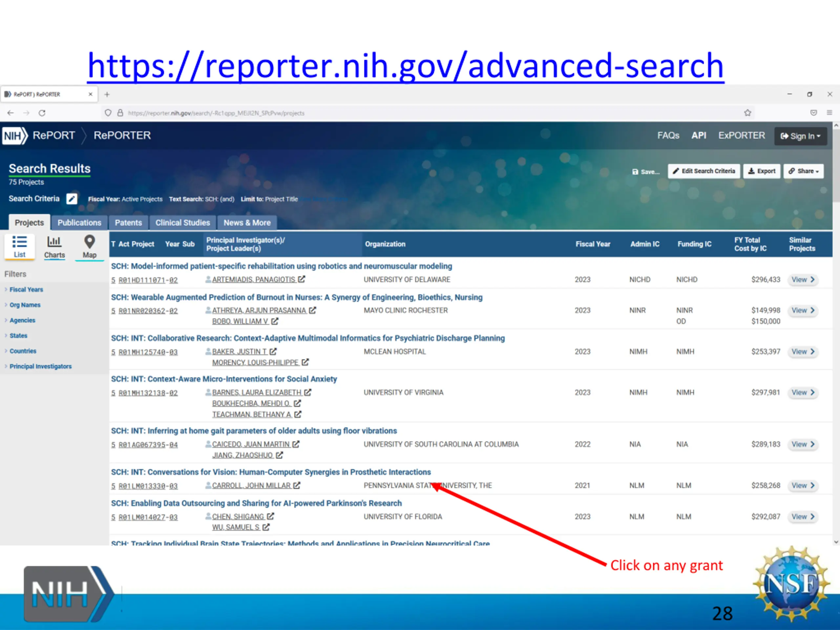Click the browser forward arrow

pyautogui.click(x=26, y=113)
